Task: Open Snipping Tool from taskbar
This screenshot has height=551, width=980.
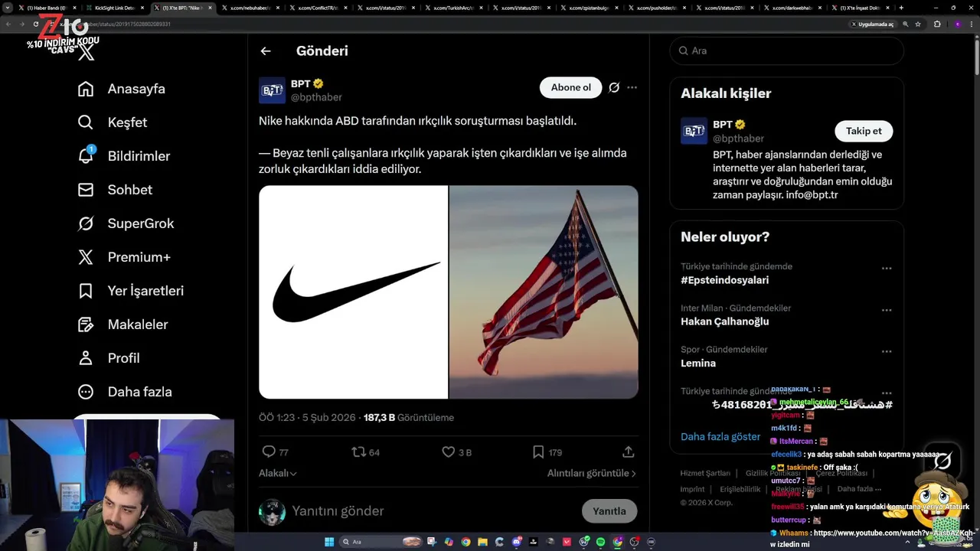Action: click(431, 542)
